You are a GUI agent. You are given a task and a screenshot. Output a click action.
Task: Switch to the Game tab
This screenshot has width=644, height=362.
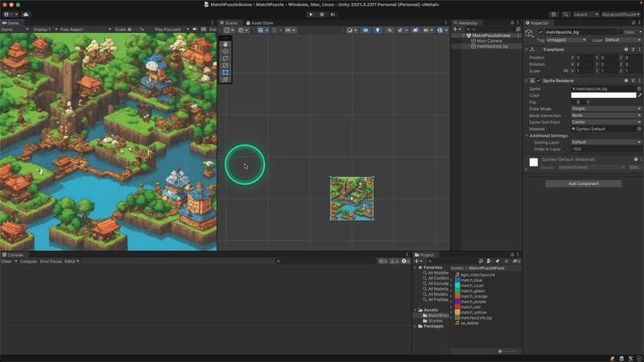click(x=10, y=23)
